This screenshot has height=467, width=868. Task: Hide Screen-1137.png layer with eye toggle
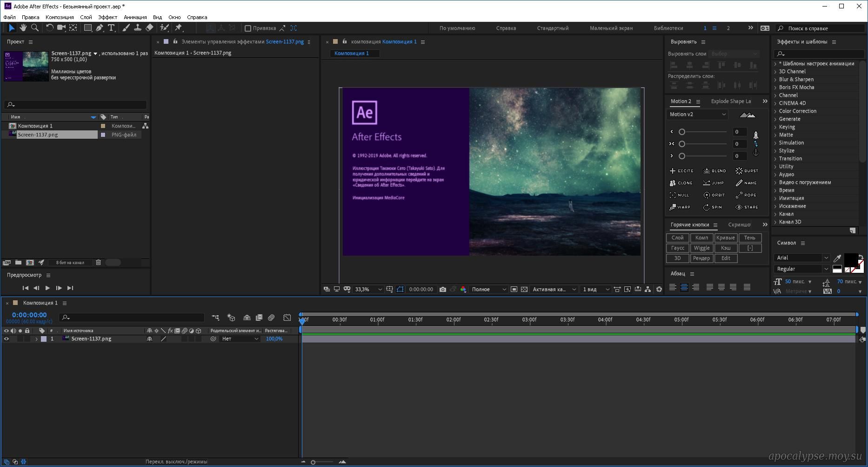click(6, 339)
